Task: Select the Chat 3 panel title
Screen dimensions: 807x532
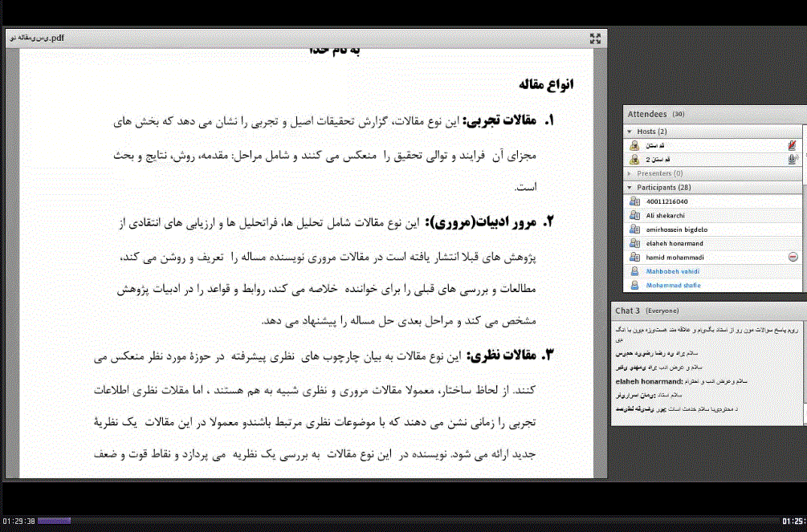Action: tap(628, 310)
